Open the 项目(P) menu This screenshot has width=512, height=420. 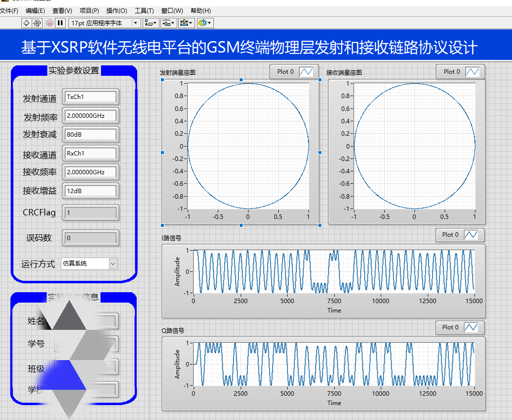(89, 11)
